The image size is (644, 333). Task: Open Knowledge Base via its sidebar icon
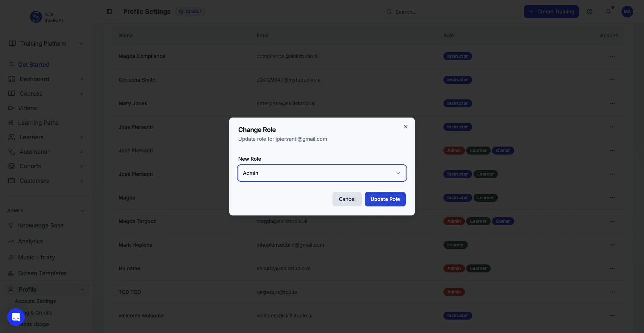[11, 225]
